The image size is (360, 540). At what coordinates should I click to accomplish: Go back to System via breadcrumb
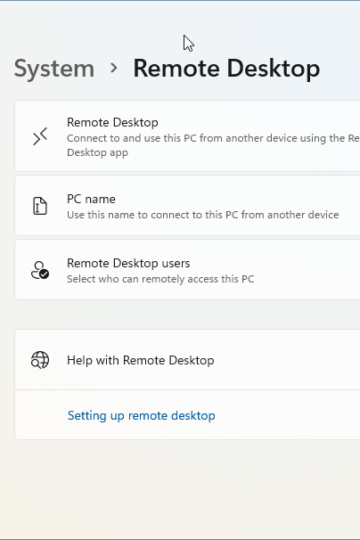(54, 69)
